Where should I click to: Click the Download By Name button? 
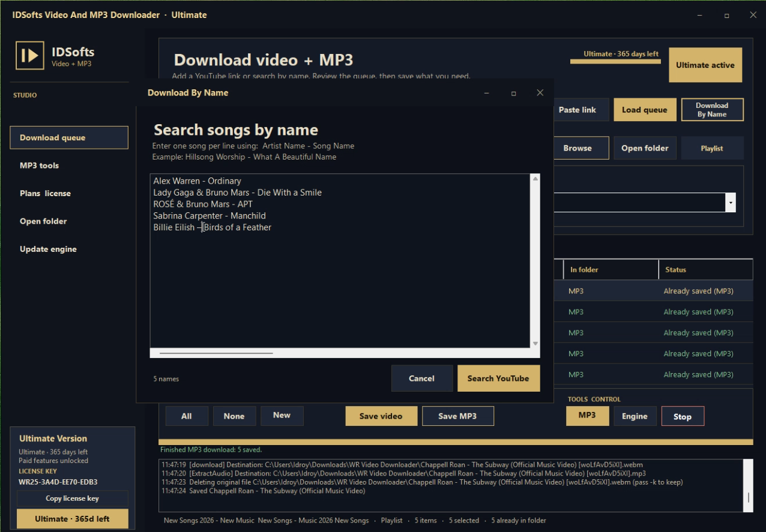(x=712, y=110)
